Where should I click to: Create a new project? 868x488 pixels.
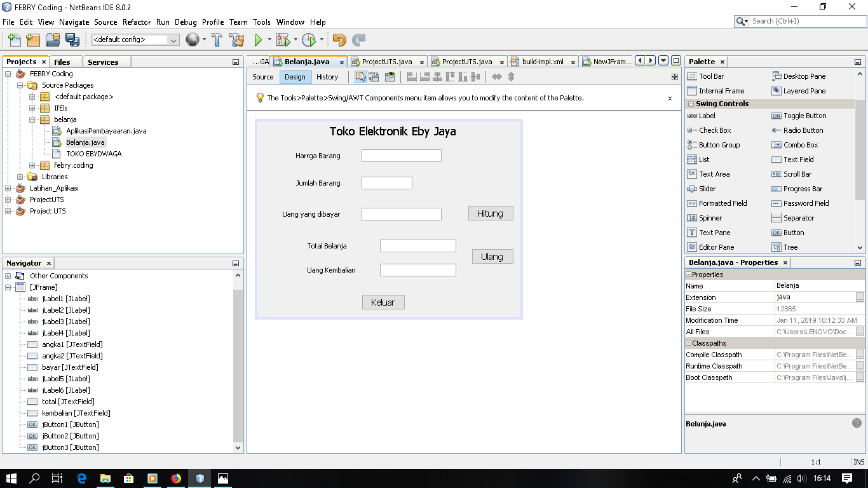32,39
